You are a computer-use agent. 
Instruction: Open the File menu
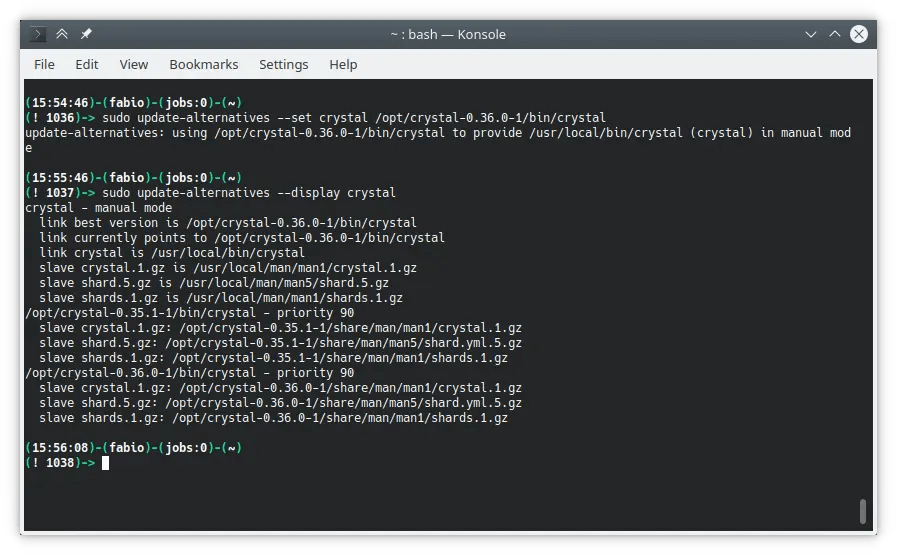tap(44, 65)
